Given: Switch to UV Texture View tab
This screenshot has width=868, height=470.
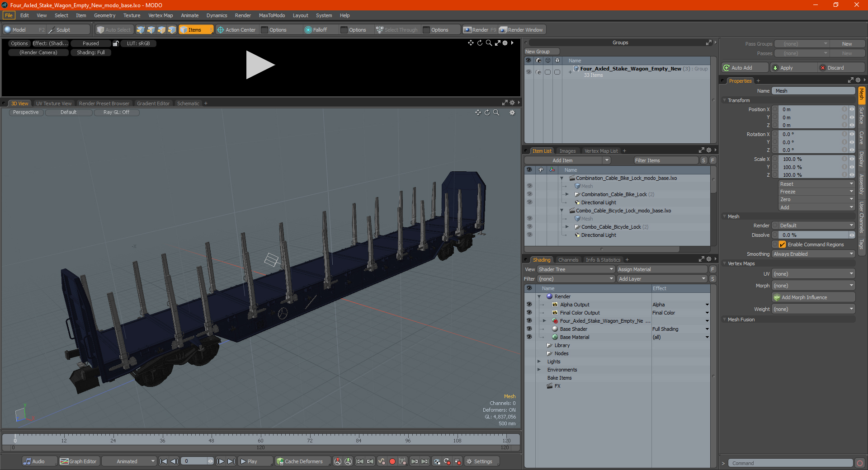Looking at the screenshot, I should (54, 103).
